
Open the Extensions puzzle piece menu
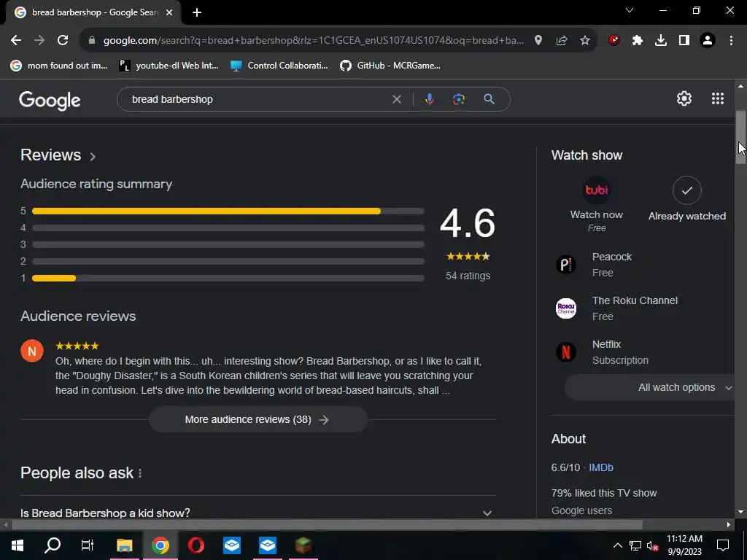point(638,40)
